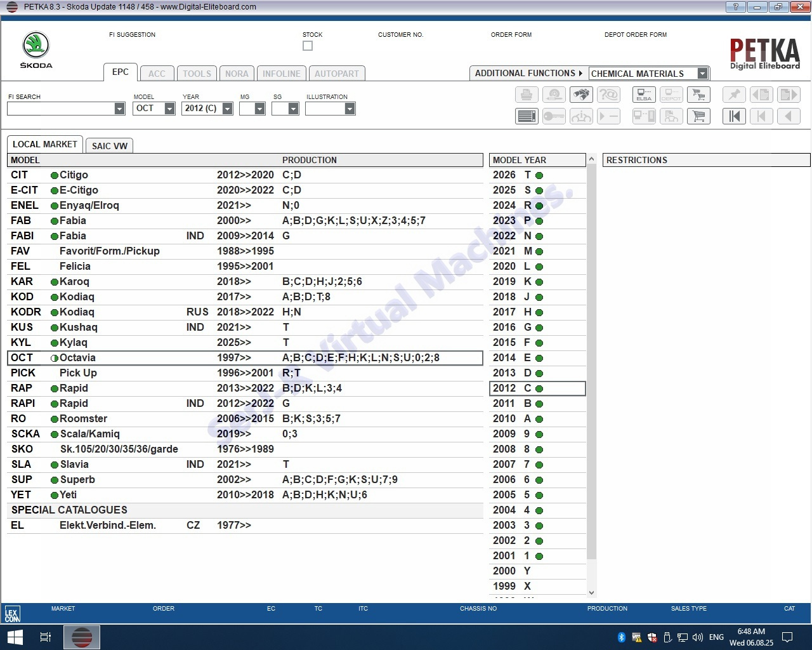
Task: Open the CHEMICAL MATERIALS dropdown
Action: point(702,74)
